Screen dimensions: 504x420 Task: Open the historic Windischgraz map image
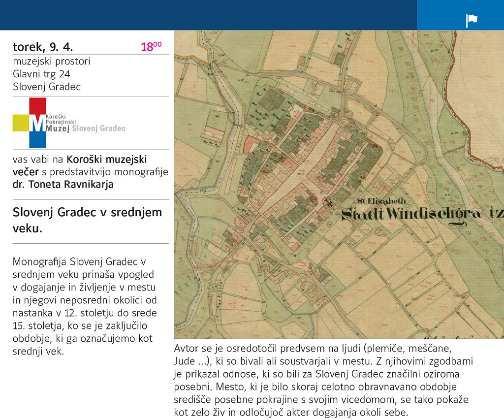point(339,184)
